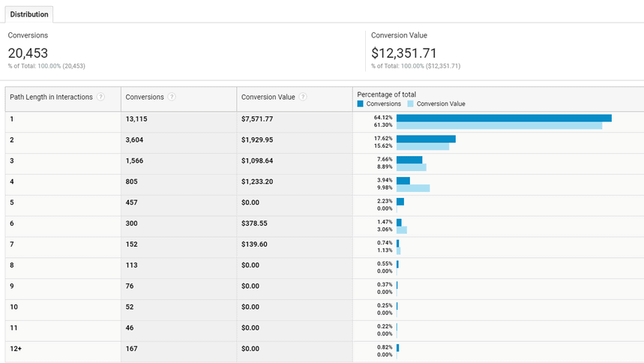Click the Path Length in Interactions column header
644x363 pixels.
coord(51,97)
